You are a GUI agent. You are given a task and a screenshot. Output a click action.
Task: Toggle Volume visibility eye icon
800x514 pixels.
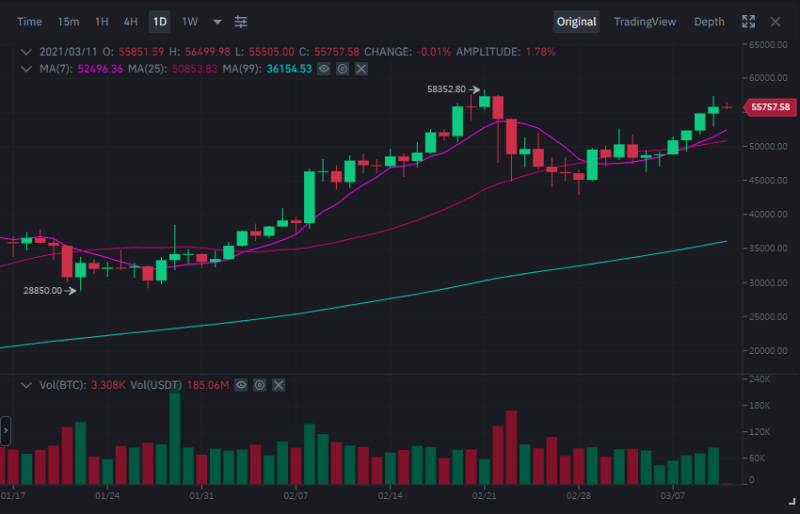click(241, 385)
